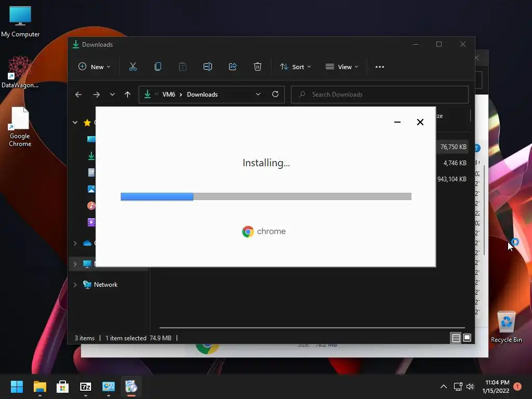This screenshot has height=399, width=532.
Task: Open the Control Panel taskbar icon
Action: [x=109, y=387]
